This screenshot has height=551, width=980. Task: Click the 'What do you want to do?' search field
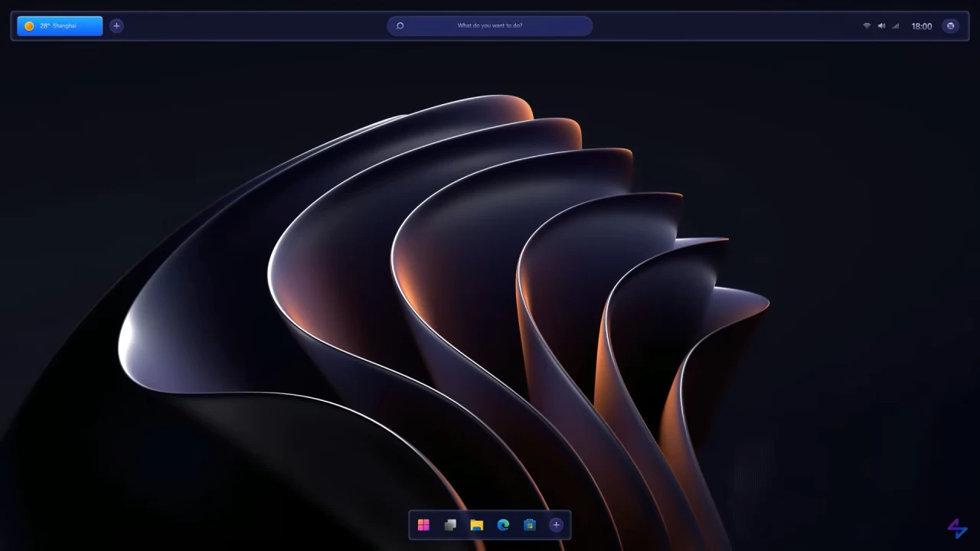tap(490, 25)
